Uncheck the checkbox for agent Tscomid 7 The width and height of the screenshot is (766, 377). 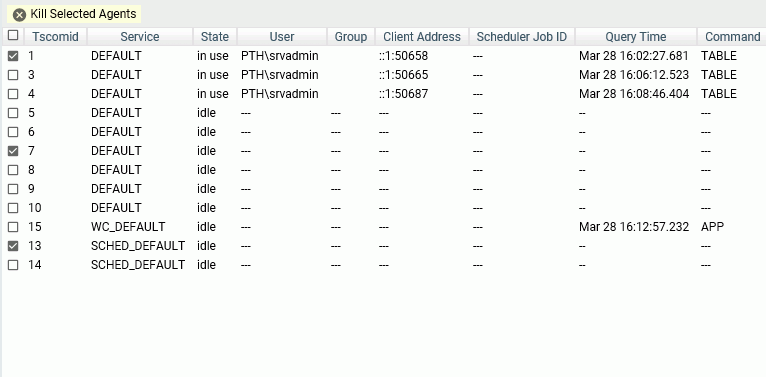coord(13,151)
